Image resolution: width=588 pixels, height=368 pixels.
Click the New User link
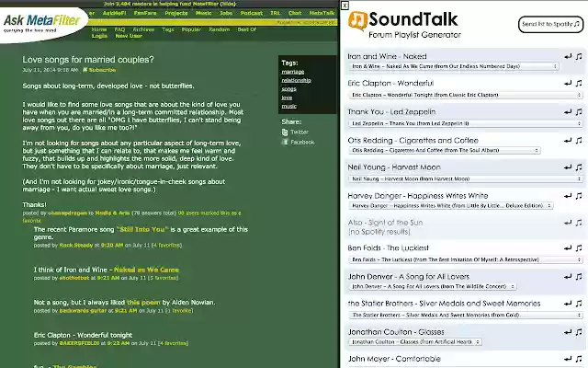click(129, 36)
